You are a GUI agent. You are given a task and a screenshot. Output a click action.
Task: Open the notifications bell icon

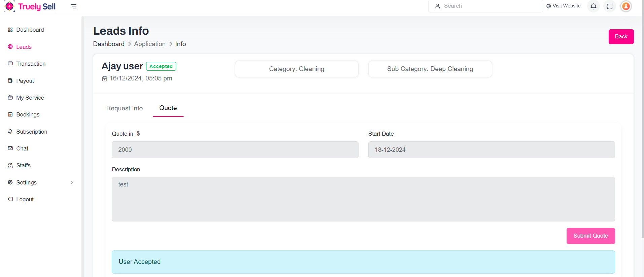(x=593, y=6)
